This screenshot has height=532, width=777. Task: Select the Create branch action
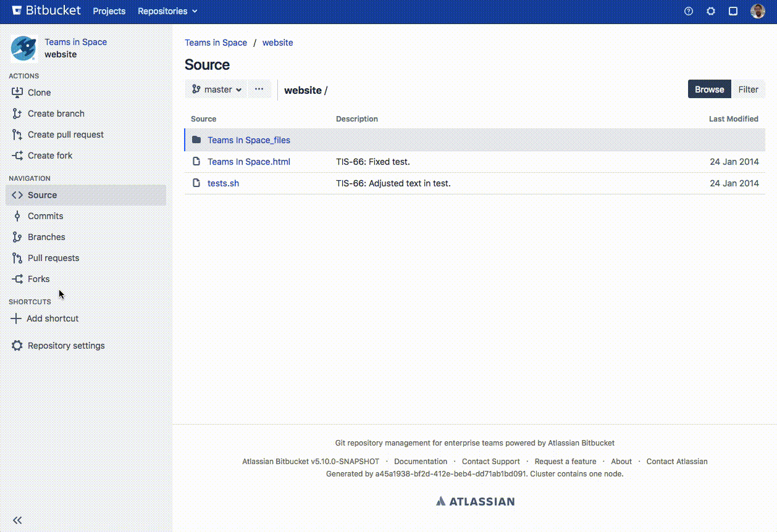[55, 114]
